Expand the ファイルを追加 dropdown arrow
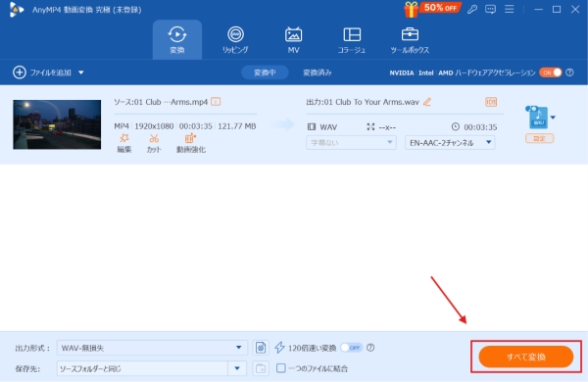Screen dimensions: 588x382 point(81,72)
